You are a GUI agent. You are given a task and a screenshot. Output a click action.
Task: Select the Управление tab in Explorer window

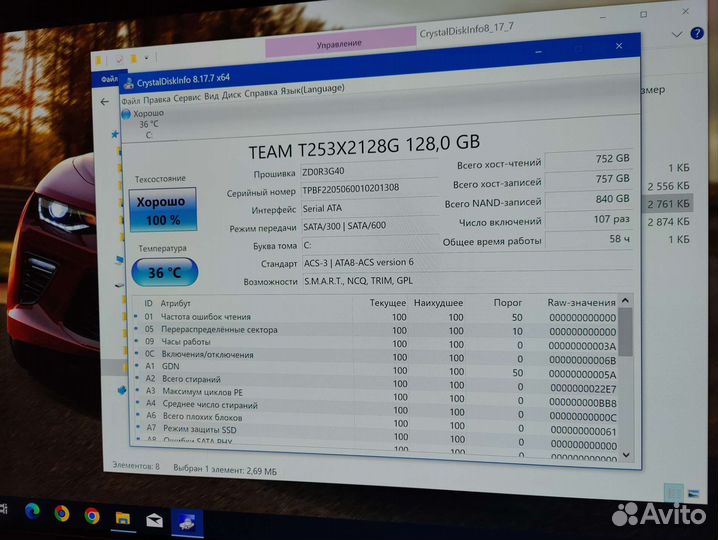pyautogui.click(x=340, y=44)
